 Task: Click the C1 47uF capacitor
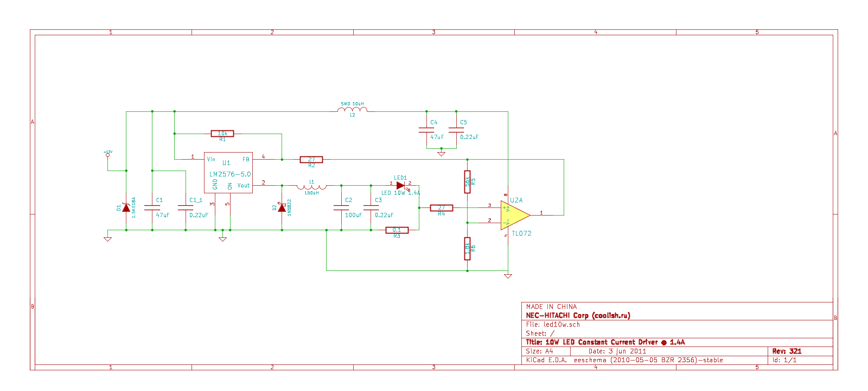pos(152,207)
